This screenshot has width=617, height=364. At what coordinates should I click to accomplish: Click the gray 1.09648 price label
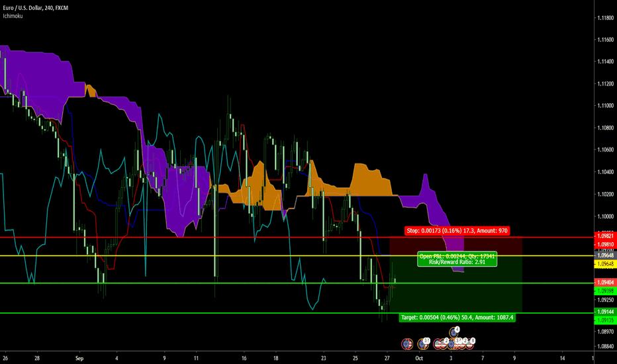point(605,255)
